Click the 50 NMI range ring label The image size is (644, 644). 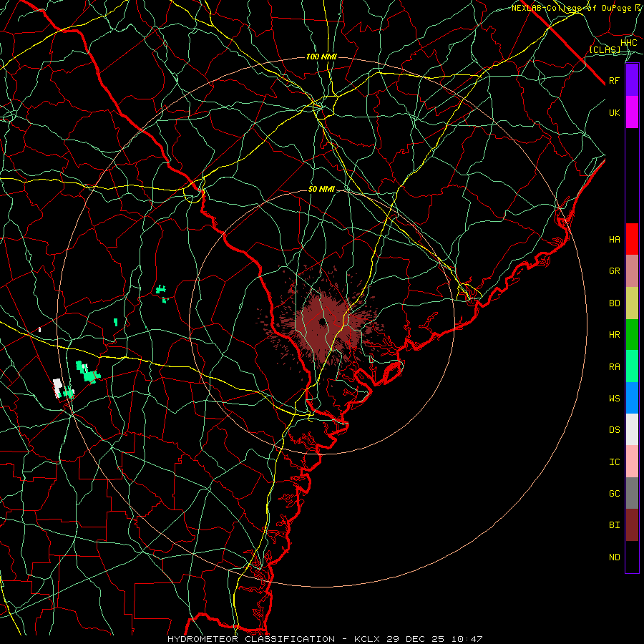tap(321, 189)
